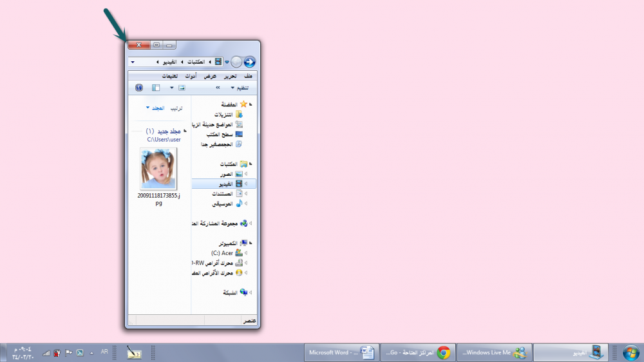Open Google Chrome from the taskbar

click(x=443, y=352)
